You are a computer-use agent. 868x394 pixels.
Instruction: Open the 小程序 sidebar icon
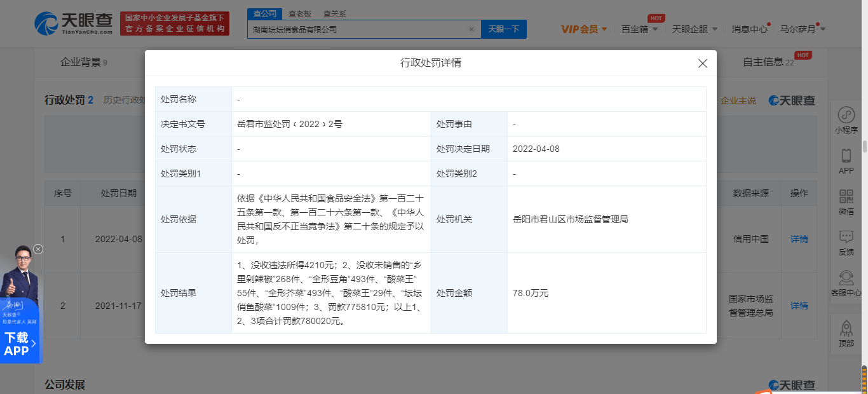pyautogui.click(x=846, y=115)
